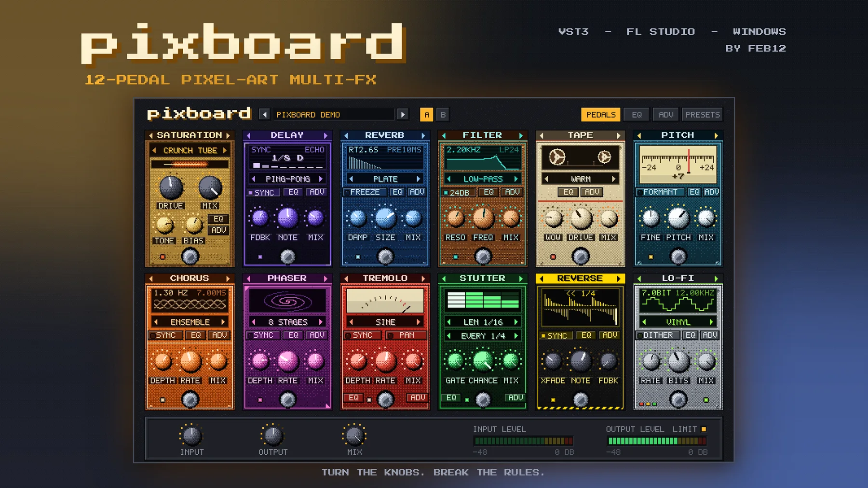Click the Delay pedal footswitch

pos(288,256)
